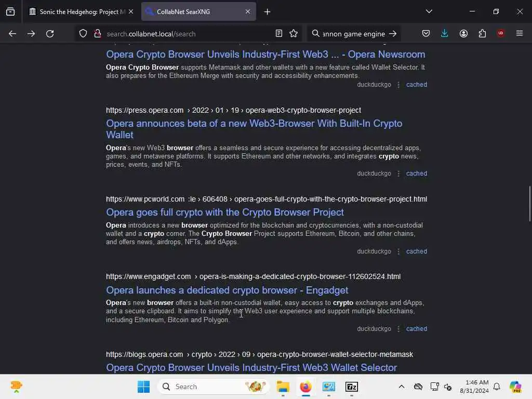
Task: List all tabs dropdown arrow
Action: coord(429,11)
